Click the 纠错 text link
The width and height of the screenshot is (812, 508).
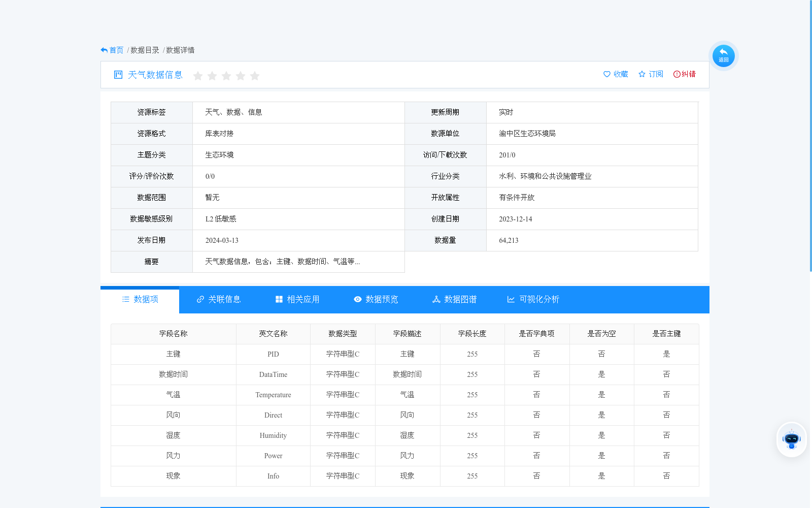click(x=689, y=74)
